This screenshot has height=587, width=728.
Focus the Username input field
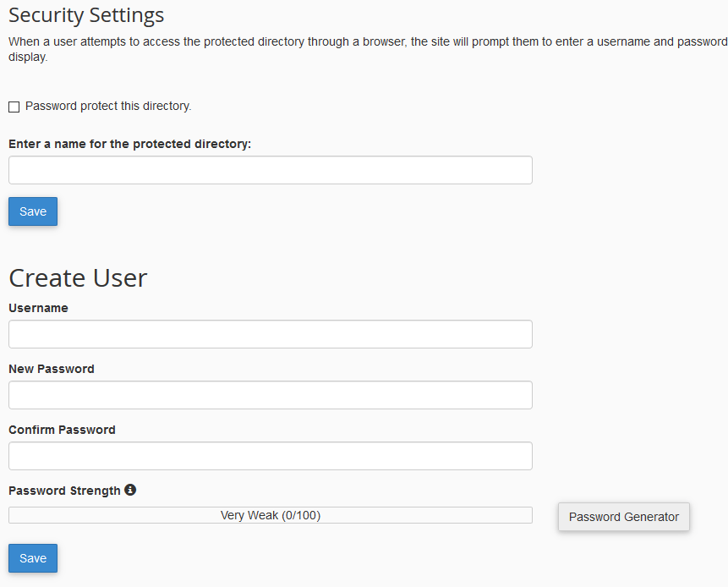tap(271, 334)
